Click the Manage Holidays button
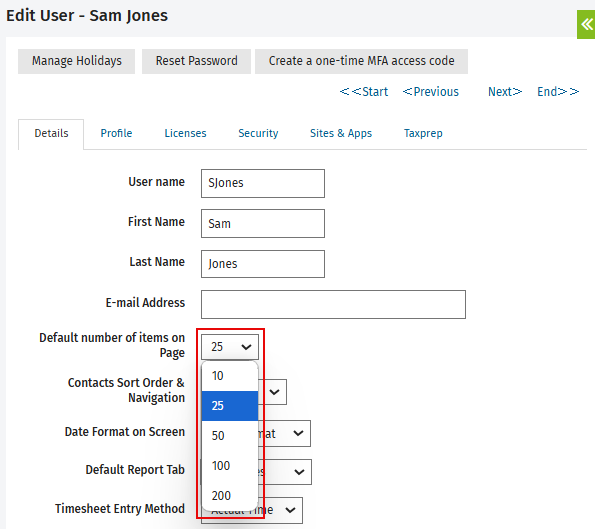This screenshot has width=595, height=529. click(x=77, y=61)
